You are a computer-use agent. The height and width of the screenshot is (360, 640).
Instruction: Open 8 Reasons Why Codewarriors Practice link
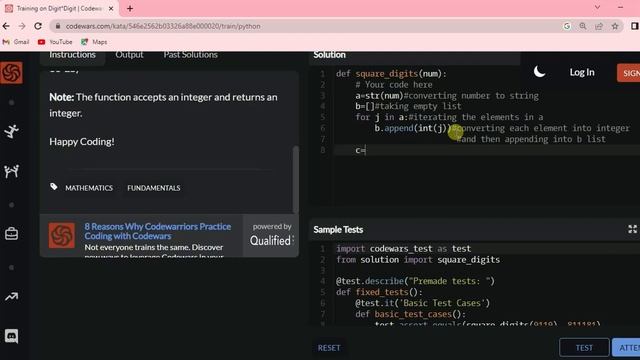pyautogui.click(x=158, y=231)
